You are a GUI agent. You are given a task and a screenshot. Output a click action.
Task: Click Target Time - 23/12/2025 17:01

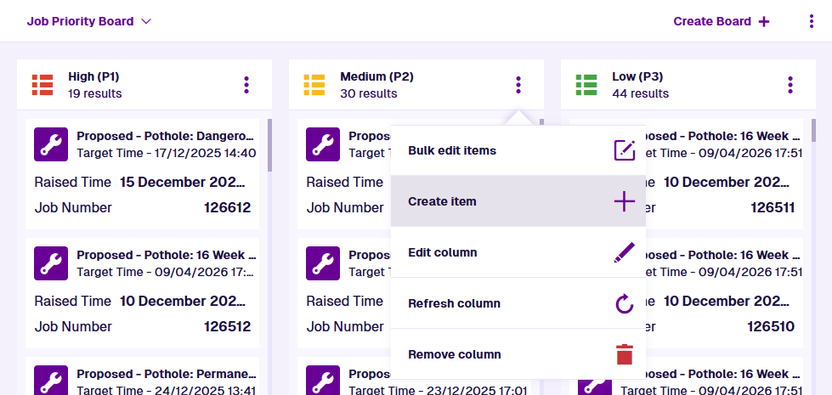438,390
